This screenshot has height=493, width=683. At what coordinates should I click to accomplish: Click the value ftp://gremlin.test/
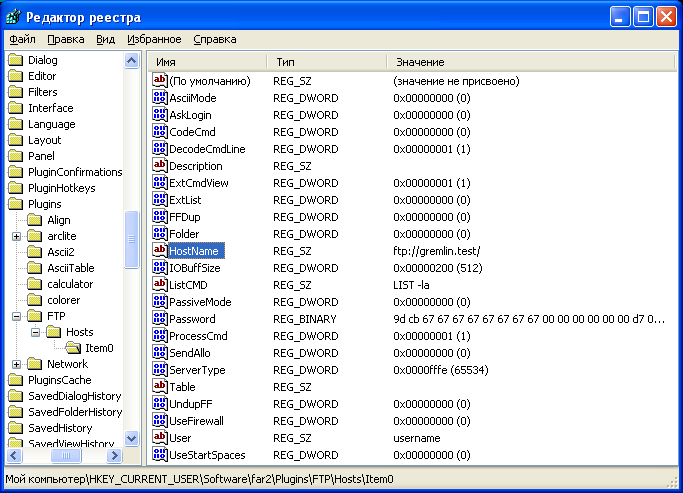tap(436, 251)
